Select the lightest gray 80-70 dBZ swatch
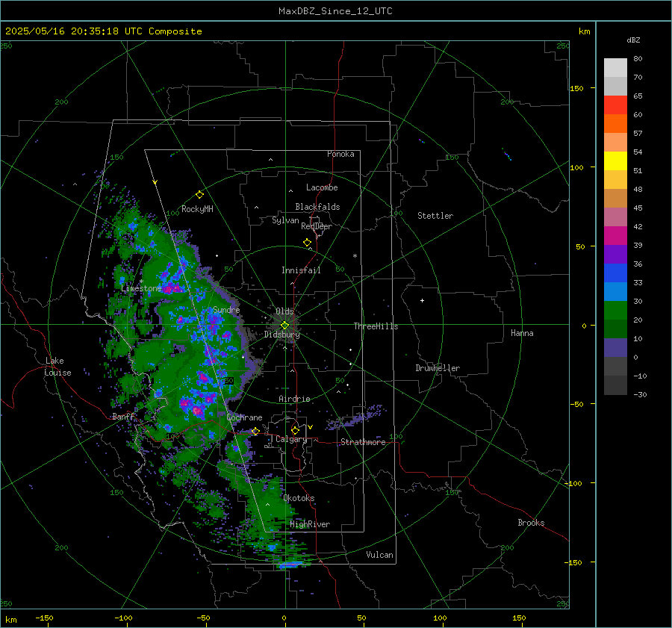 tap(615, 68)
